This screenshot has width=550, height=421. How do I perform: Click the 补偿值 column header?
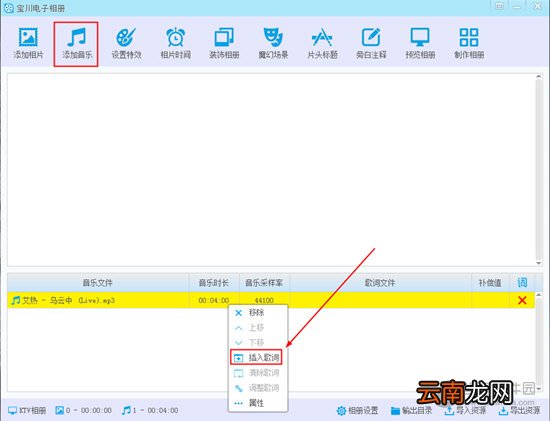point(490,282)
